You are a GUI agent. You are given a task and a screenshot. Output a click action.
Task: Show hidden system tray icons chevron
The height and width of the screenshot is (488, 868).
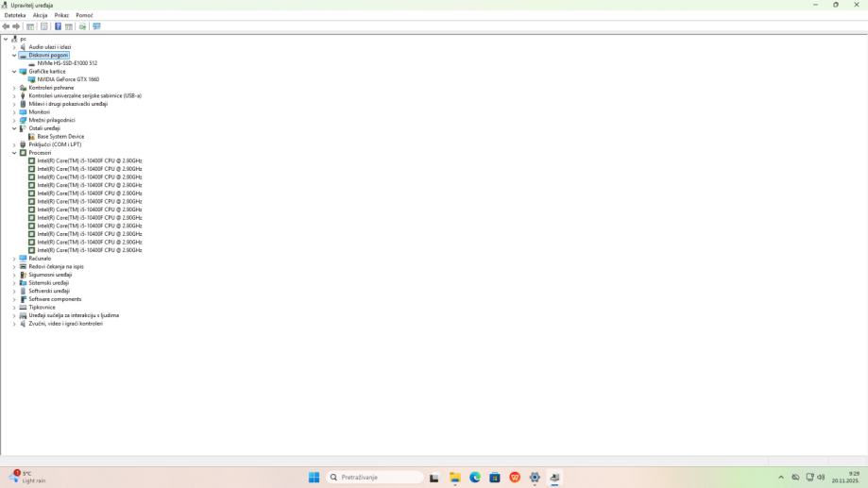(x=781, y=478)
